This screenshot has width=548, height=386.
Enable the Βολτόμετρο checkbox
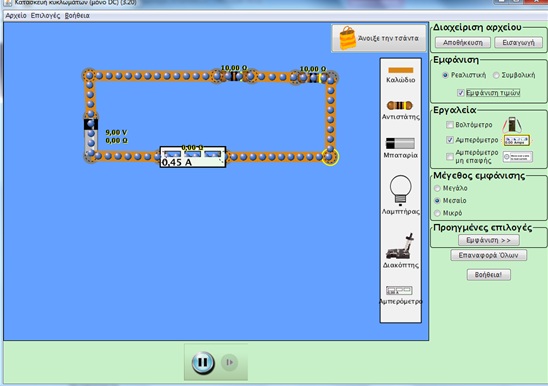pos(450,125)
